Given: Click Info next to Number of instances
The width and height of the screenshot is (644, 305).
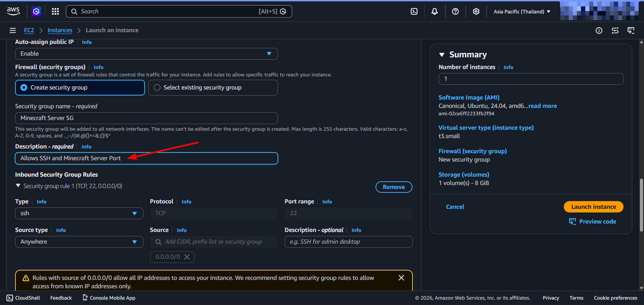Looking at the screenshot, I should click(508, 67).
